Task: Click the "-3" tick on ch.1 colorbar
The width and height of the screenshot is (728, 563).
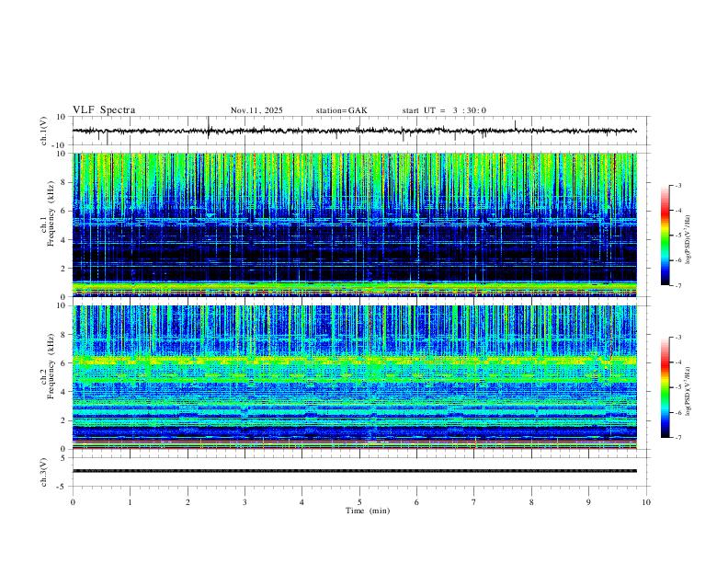Action: click(x=678, y=185)
